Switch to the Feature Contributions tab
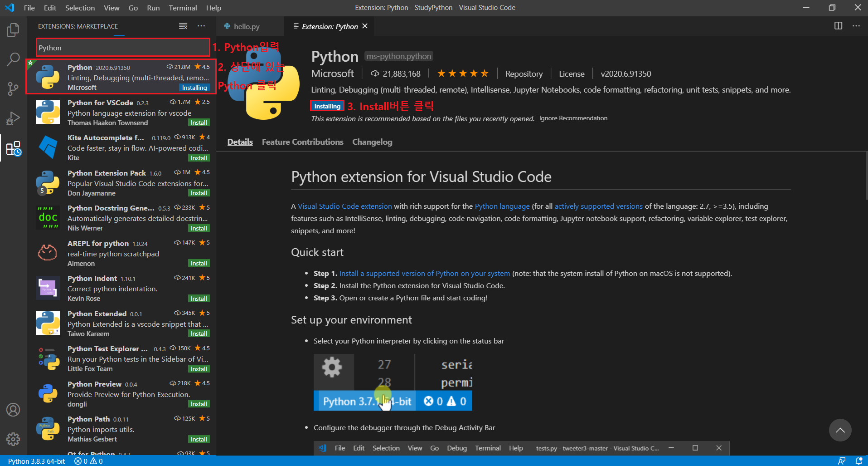Screen dimensions: 868x466 pyautogui.click(x=302, y=142)
